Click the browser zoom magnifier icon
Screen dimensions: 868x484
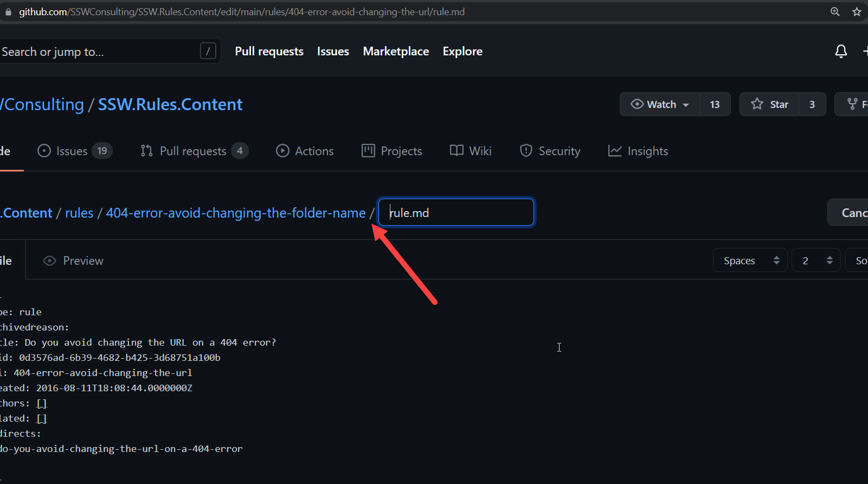click(x=835, y=11)
